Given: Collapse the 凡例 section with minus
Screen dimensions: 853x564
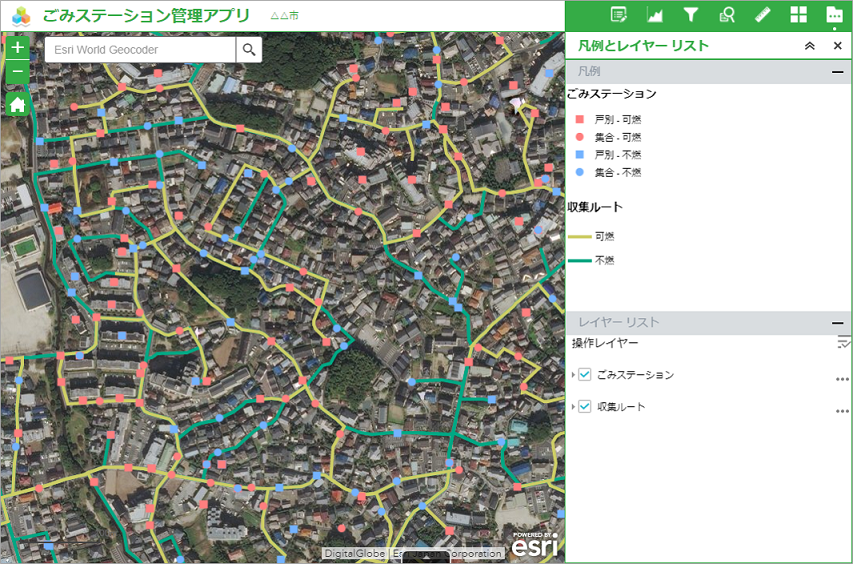Looking at the screenshot, I should point(837,72).
